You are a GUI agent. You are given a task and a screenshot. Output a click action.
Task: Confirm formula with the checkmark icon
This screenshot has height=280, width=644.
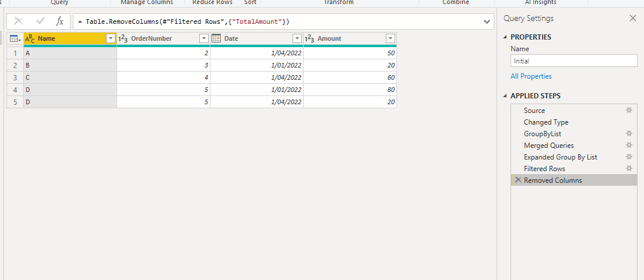(x=40, y=22)
